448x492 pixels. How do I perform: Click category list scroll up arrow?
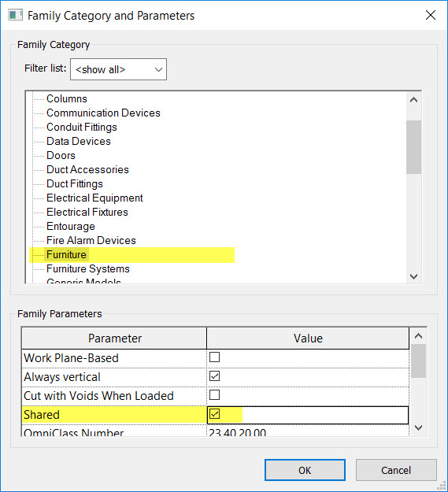(414, 100)
